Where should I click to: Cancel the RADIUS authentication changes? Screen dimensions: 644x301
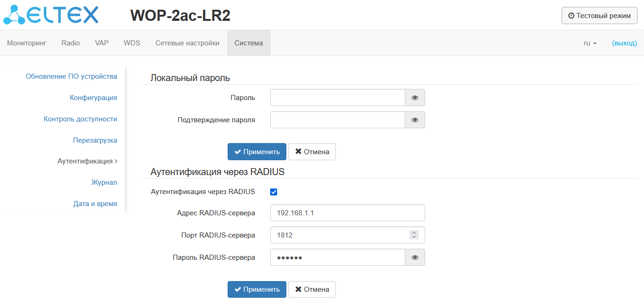pyautogui.click(x=312, y=289)
